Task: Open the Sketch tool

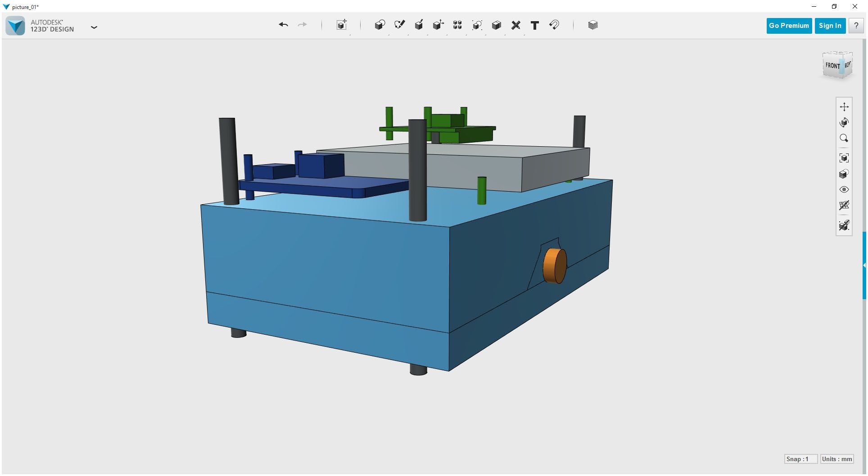Action: pyautogui.click(x=399, y=25)
